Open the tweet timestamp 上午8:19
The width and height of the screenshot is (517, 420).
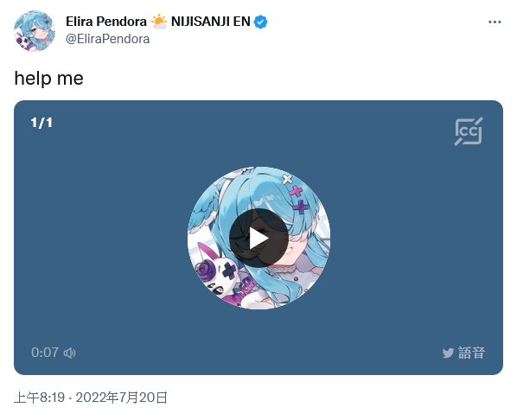(x=39, y=398)
